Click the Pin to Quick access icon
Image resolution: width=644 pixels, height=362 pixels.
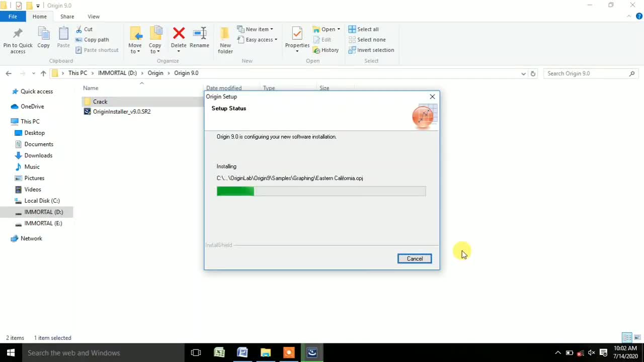18,34
